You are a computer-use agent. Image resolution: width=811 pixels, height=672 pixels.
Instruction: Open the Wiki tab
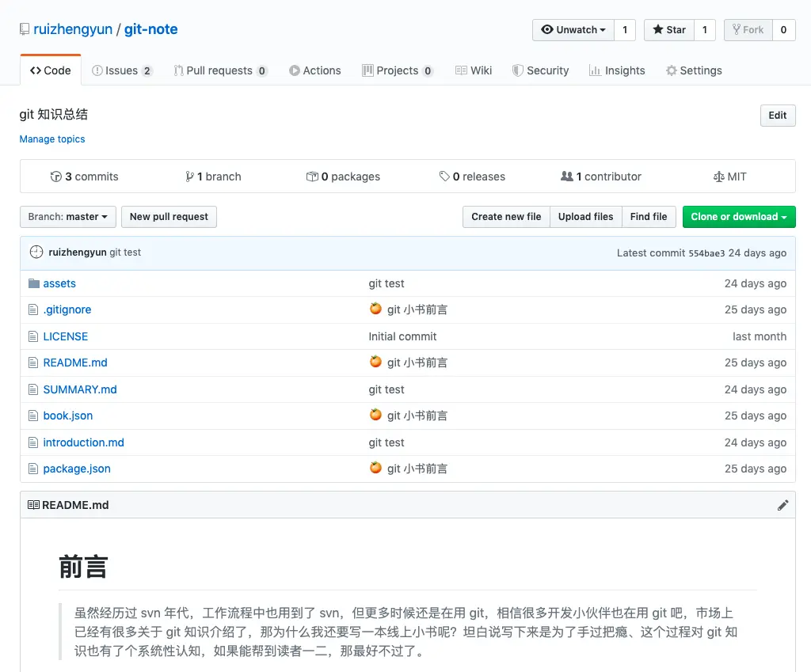474,70
